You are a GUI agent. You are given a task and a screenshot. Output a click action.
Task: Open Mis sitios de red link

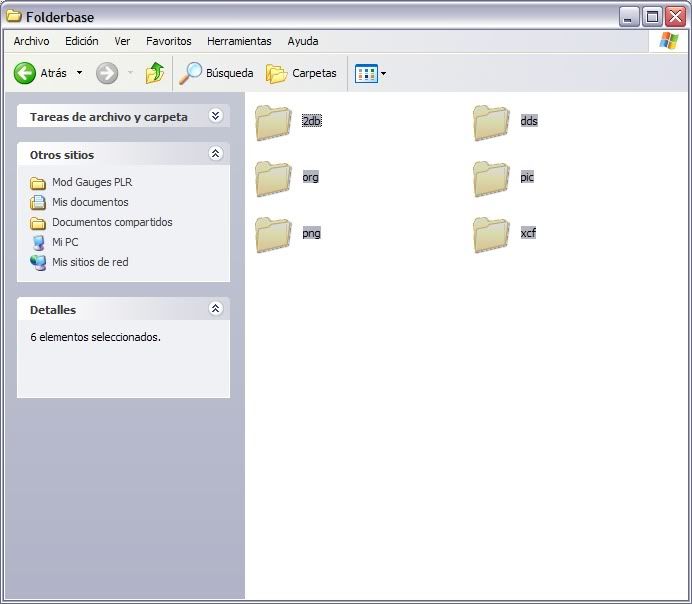[x=90, y=262]
